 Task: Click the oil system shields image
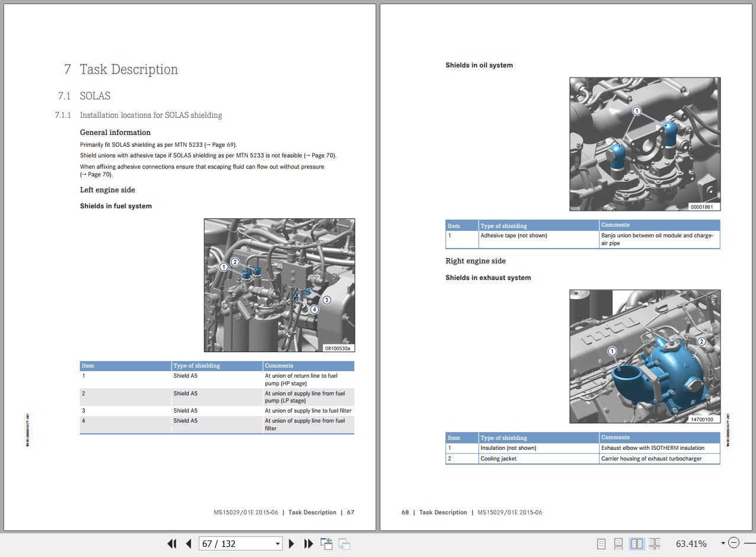pyautogui.click(x=645, y=144)
